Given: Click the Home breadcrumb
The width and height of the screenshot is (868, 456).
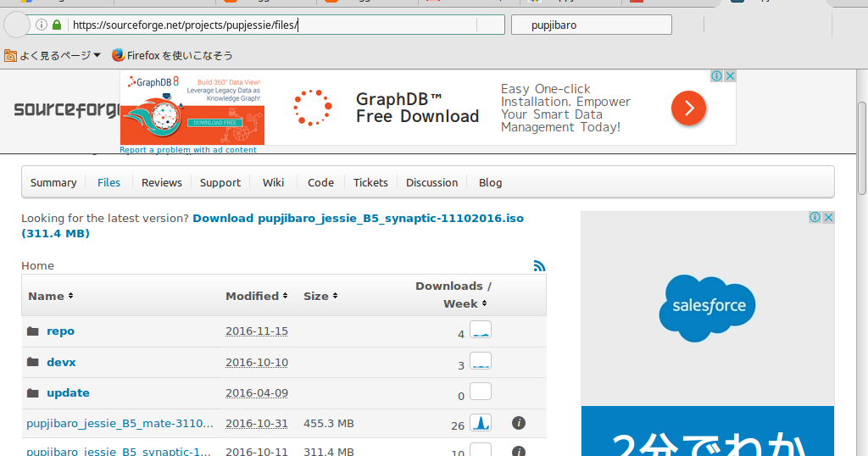Looking at the screenshot, I should point(37,265).
